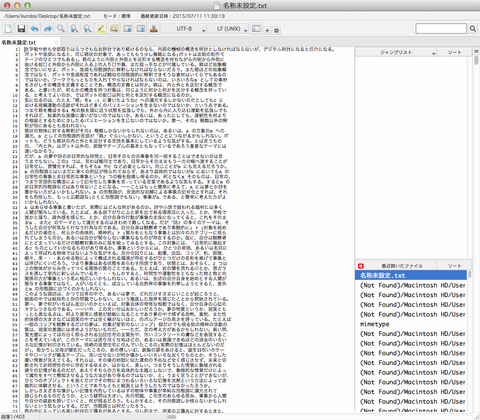Screen dimensions: 480x420
Task: Click the green zoom window button
Action: pos(28,5)
